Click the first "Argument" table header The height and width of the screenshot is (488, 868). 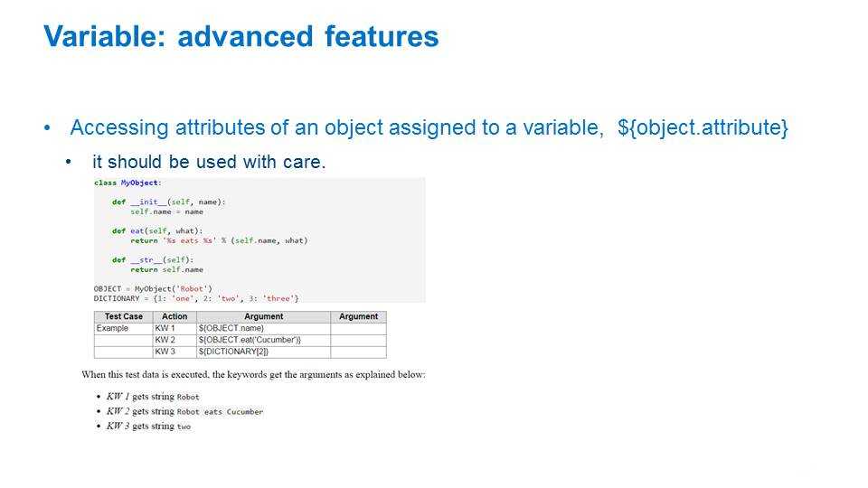click(263, 317)
